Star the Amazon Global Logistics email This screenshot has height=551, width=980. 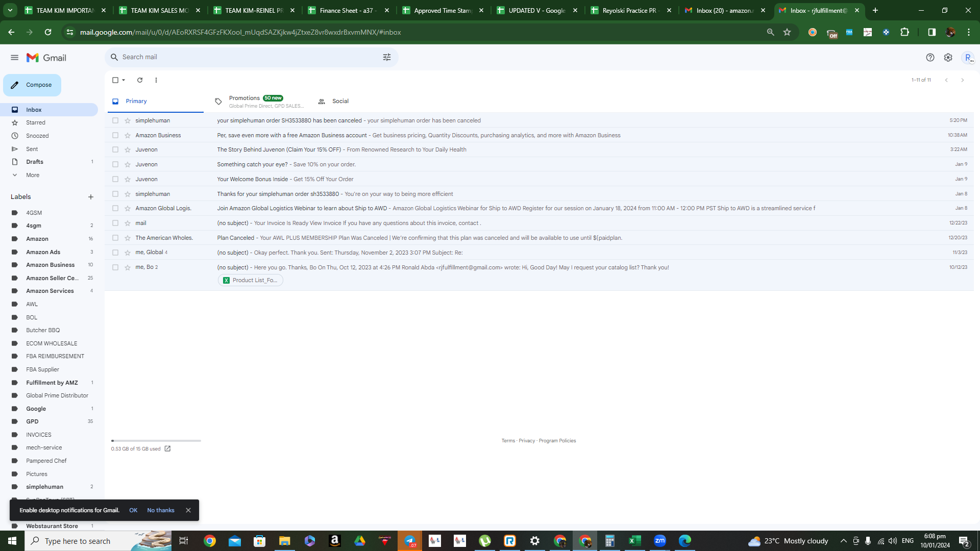tap(128, 208)
